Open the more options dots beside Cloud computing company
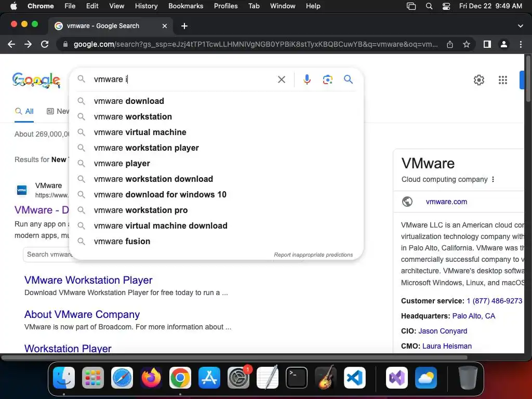The image size is (532, 399). pyautogui.click(x=493, y=179)
